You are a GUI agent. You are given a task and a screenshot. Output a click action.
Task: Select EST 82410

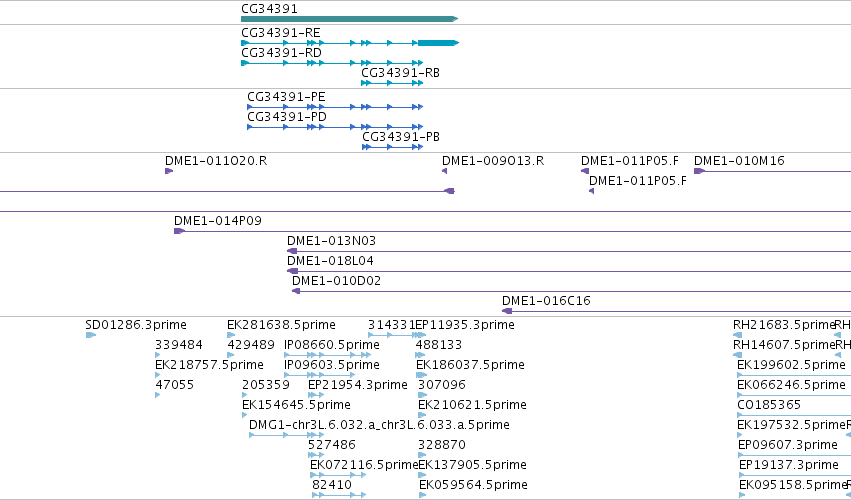pyautogui.click(x=339, y=495)
